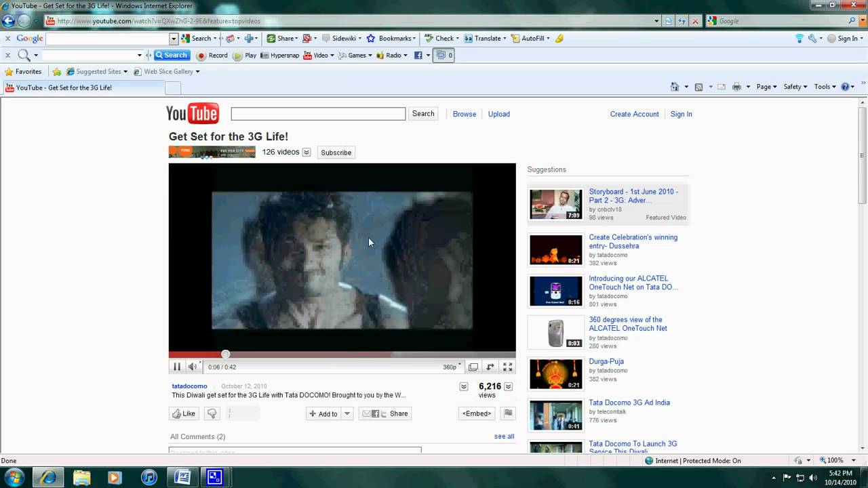Go back using browser back arrow
Image resolution: width=868 pixels, height=488 pixels.
tap(9, 21)
